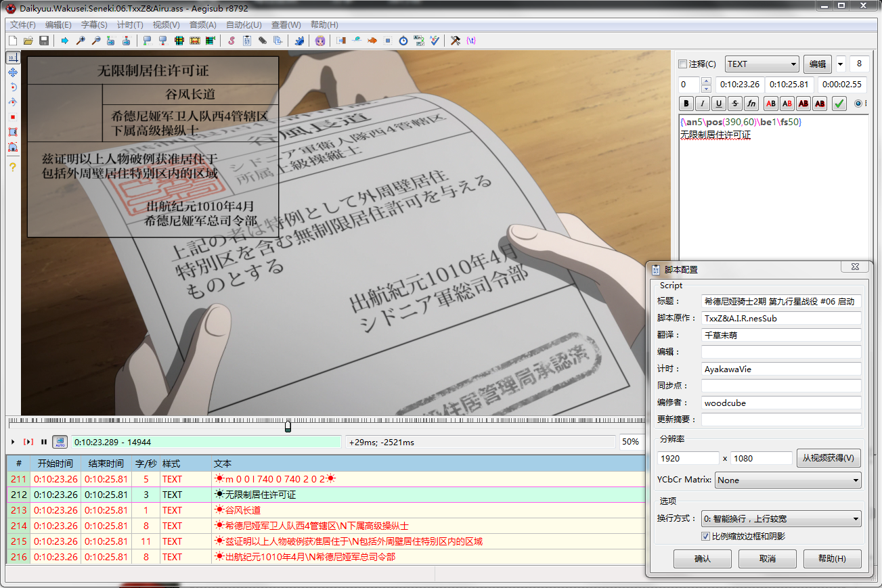Open the 计时(T) menu

click(x=130, y=25)
